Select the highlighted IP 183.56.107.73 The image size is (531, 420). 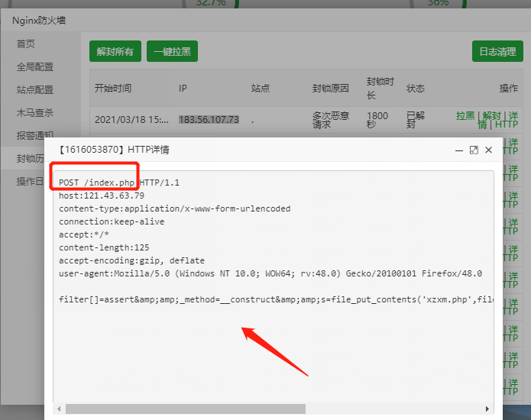(x=209, y=120)
